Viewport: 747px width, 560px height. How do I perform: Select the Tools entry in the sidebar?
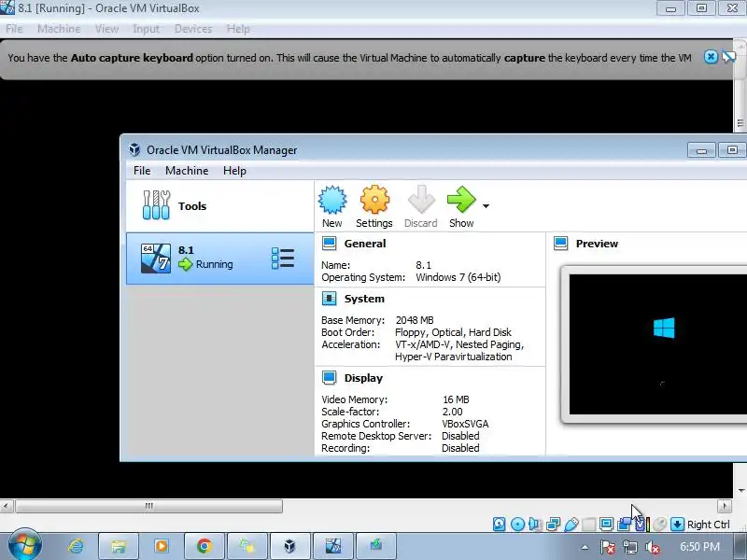pyautogui.click(x=219, y=206)
